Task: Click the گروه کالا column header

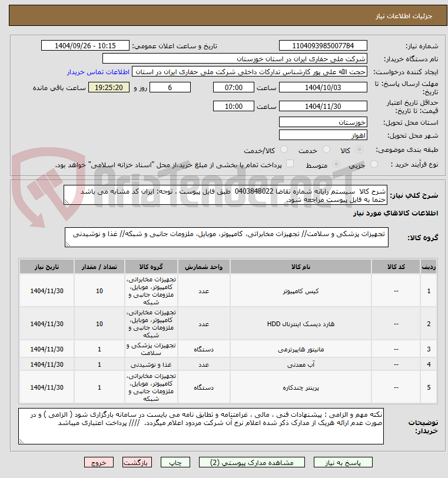Action: [x=151, y=267]
